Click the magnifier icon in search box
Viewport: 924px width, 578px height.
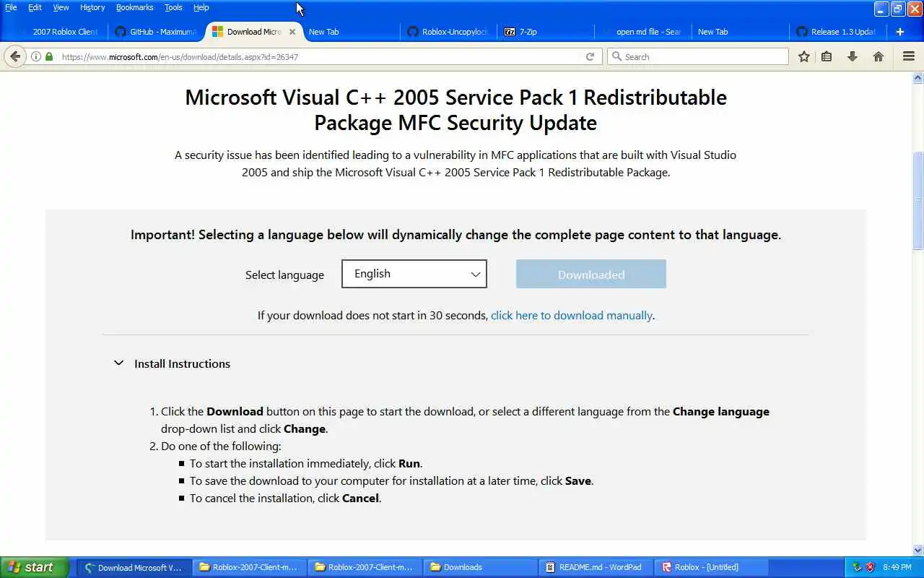(x=616, y=56)
